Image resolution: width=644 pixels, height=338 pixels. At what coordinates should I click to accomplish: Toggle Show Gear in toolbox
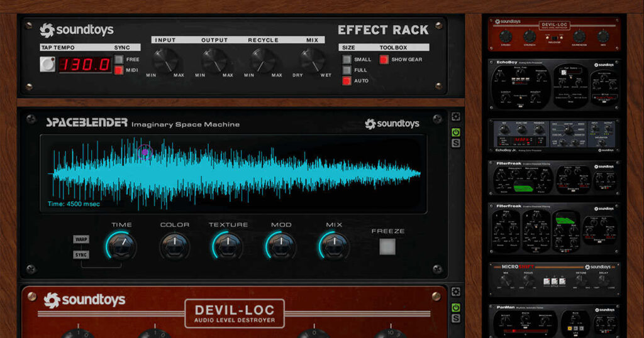384,60
